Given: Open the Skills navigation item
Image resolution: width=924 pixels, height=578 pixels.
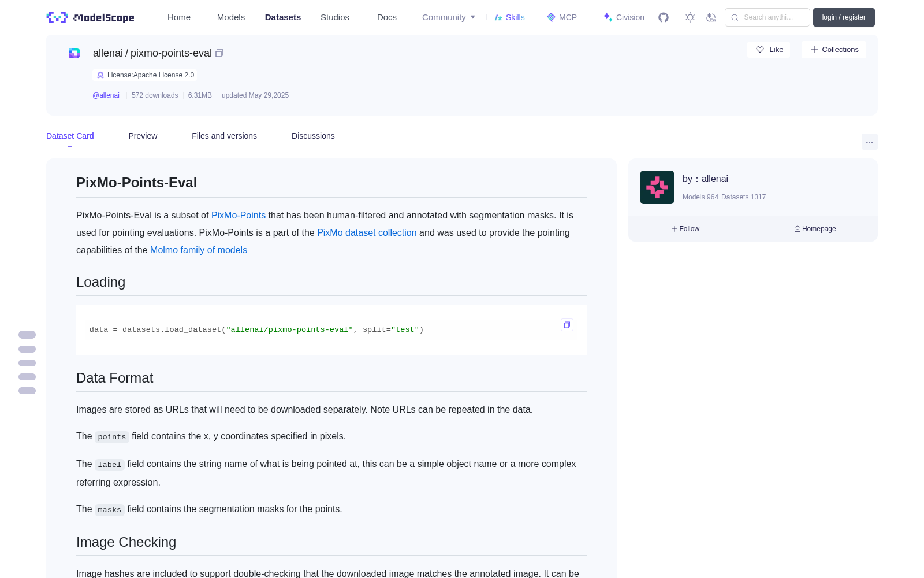Looking at the screenshot, I should 510,17.
